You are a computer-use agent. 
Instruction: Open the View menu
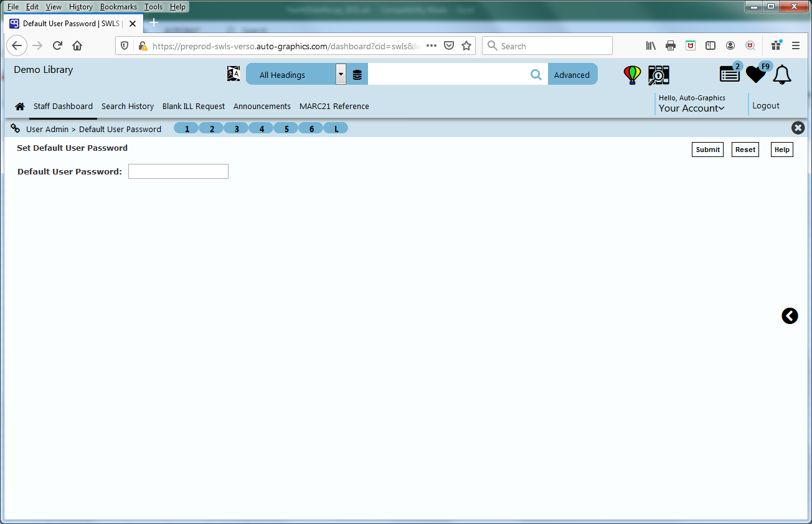(x=54, y=7)
